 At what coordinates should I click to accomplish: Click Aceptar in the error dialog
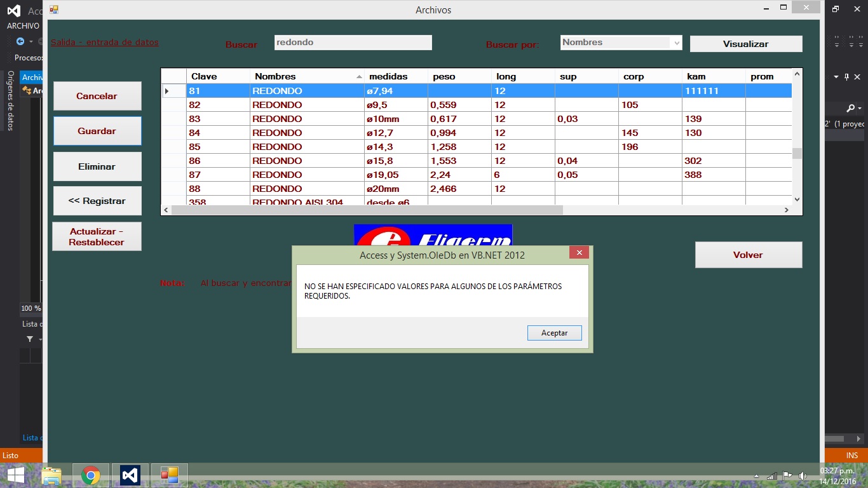click(x=554, y=333)
